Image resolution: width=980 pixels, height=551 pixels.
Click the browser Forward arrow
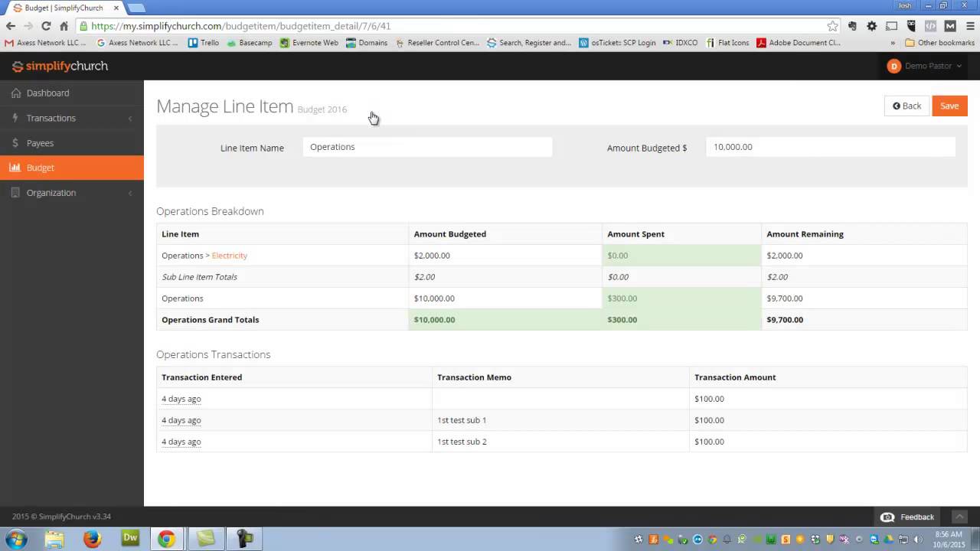[x=28, y=26]
